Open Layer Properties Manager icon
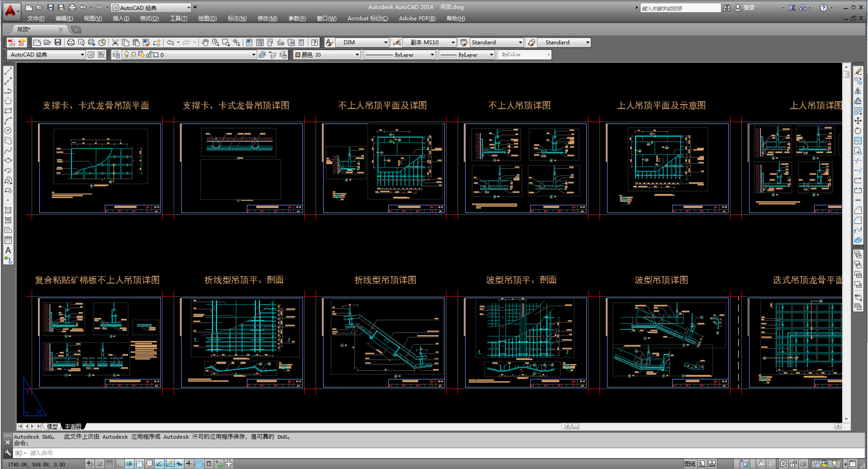 tap(116, 55)
